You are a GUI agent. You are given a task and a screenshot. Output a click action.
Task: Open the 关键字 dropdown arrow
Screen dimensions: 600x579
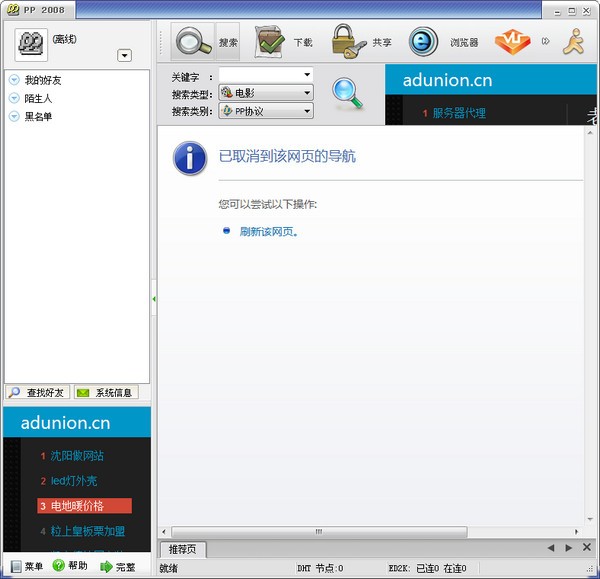coord(307,75)
